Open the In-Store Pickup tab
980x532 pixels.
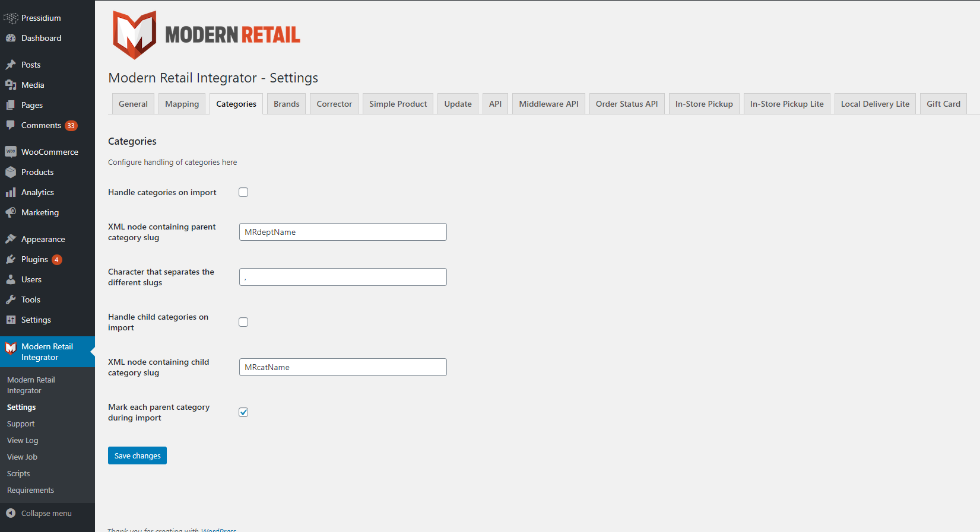pos(704,104)
